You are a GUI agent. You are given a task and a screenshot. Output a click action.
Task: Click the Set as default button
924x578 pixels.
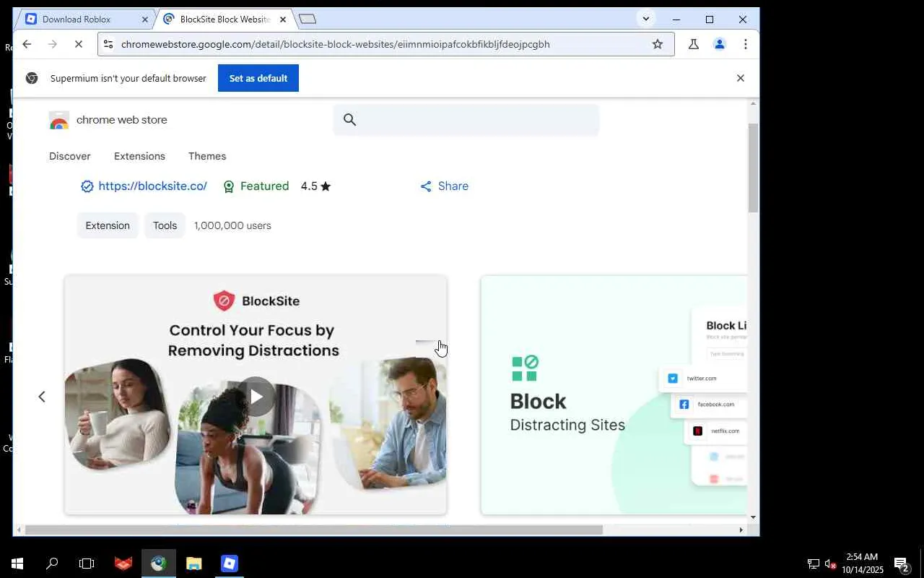pyautogui.click(x=258, y=78)
